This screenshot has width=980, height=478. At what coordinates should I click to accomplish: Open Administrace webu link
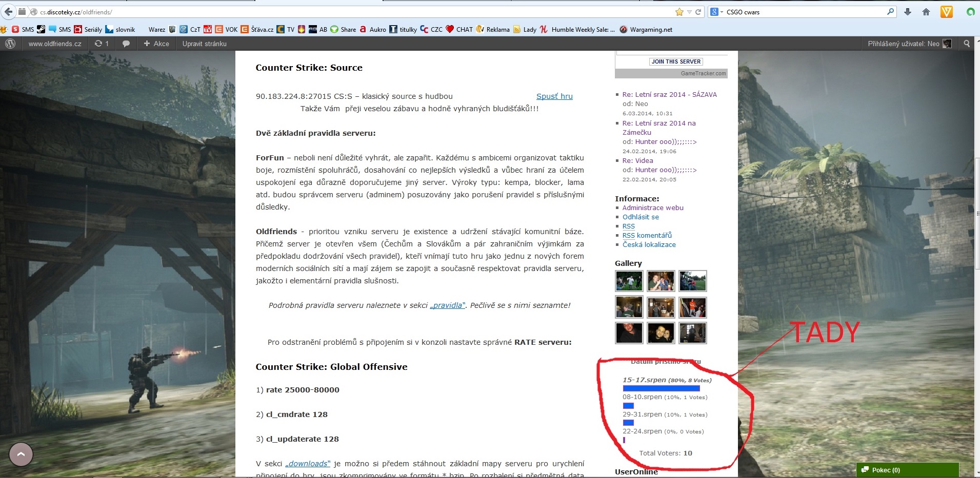(653, 208)
